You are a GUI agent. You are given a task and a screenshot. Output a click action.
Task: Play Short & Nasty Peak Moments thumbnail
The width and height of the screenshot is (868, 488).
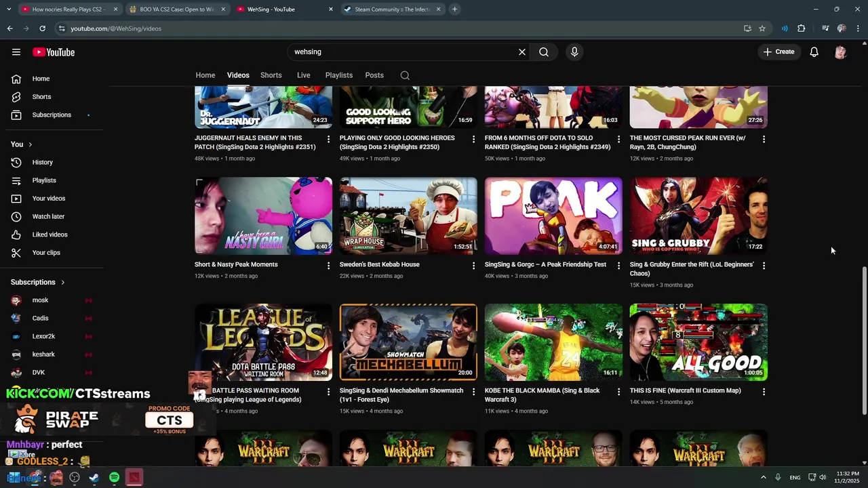click(x=263, y=216)
